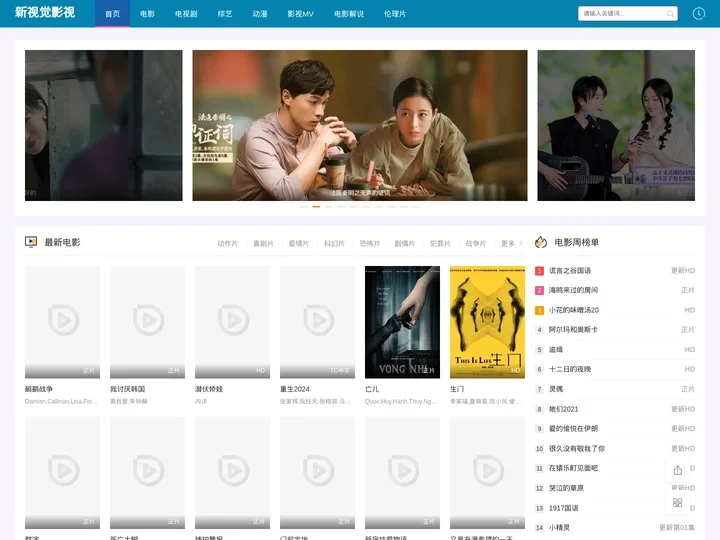Open the 综艺 nav tab

click(x=225, y=14)
